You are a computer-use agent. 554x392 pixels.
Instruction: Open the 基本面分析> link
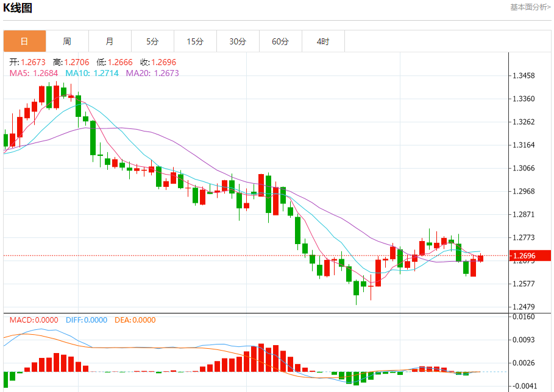530,7
